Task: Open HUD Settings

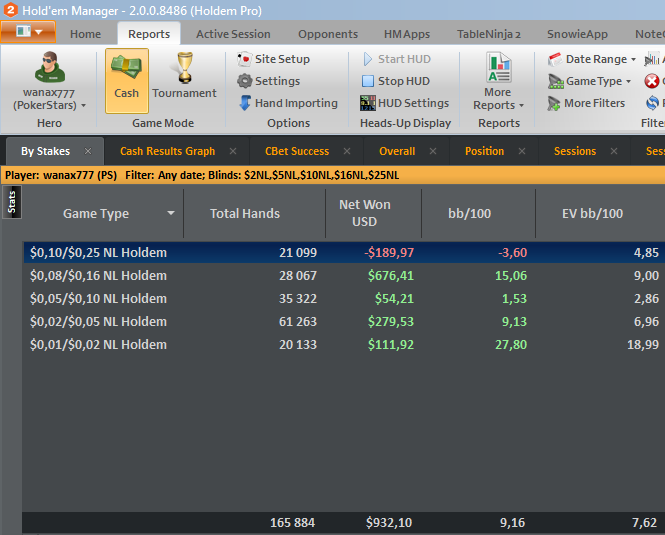Action: click(x=404, y=103)
